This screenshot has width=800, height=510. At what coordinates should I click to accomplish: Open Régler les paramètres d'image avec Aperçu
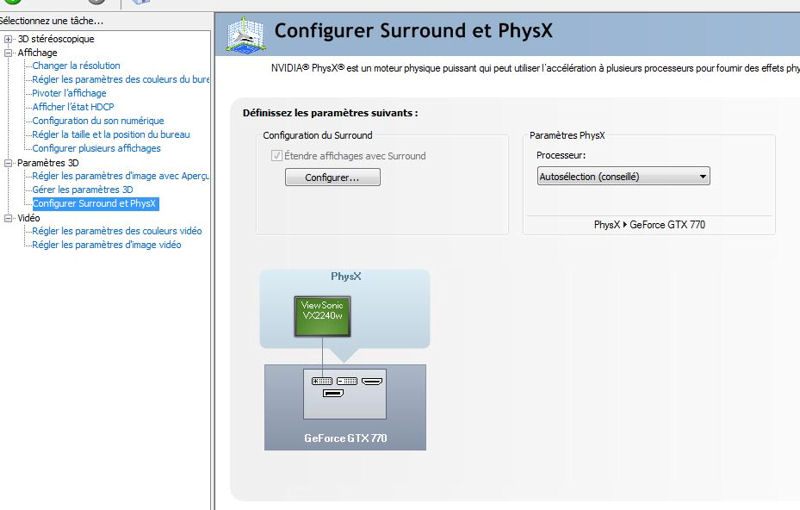coord(120,176)
